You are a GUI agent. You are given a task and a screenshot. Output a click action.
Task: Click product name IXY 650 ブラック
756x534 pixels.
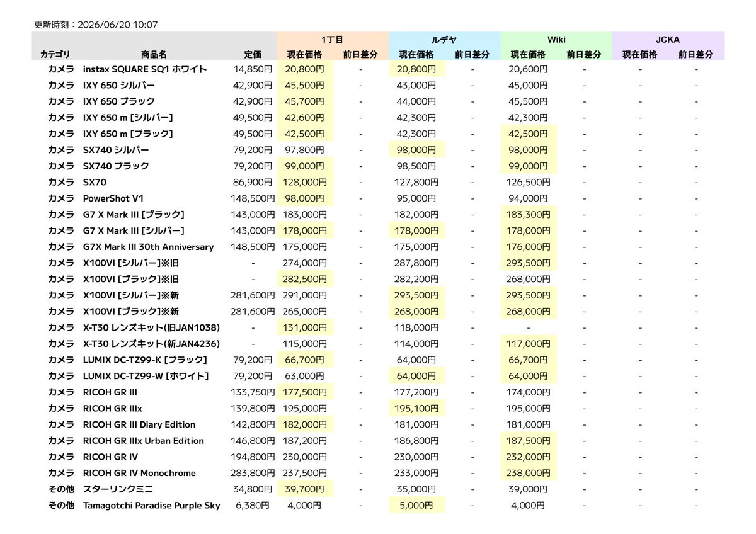119,101
